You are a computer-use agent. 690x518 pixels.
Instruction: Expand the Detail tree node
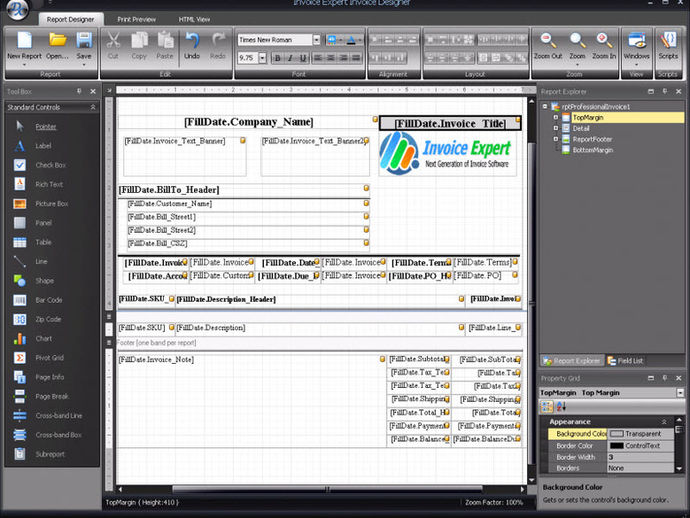(x=555, y=128)
